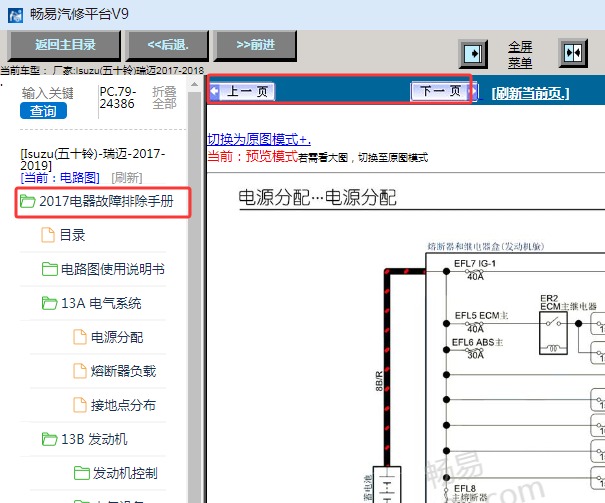The image size is (605, 503).
Task: Click the 8B/R wire label
Action: pyautogui.click(x=379, y=381)
